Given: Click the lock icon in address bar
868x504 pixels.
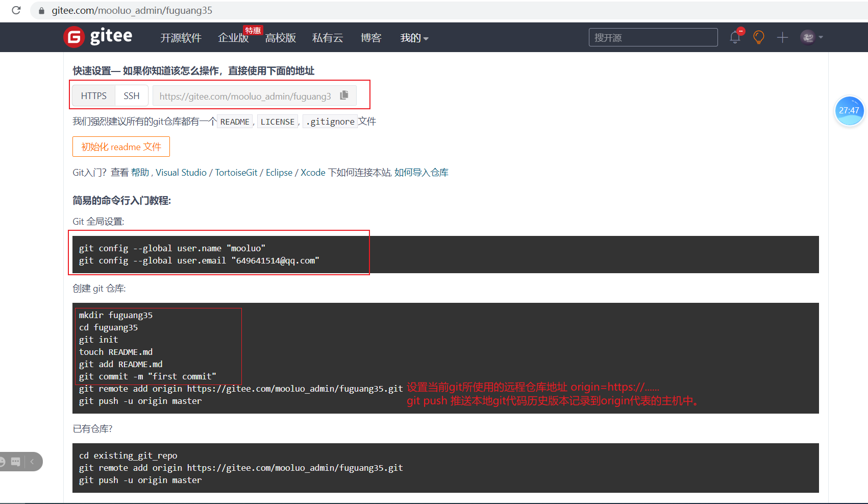Looking at the screenshot, I should pos(42,11).
